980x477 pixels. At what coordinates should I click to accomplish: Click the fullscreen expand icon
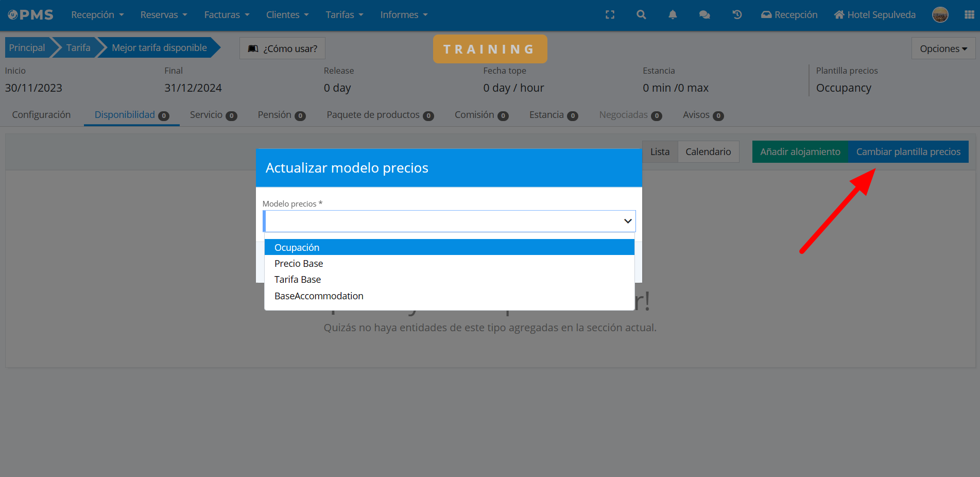coord(610,15)
